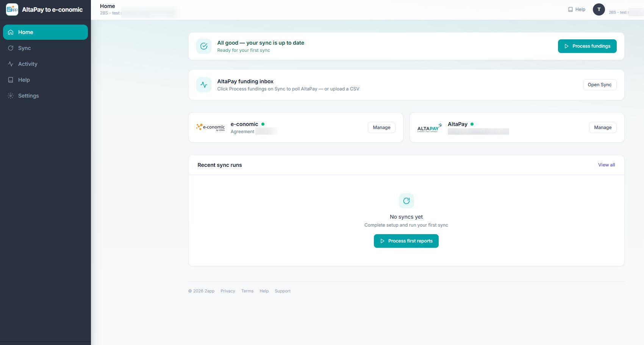Click 'Complete setup and run your first sync'
The height and width of the screenshot is (345, 644).
(x=406, y=225)
